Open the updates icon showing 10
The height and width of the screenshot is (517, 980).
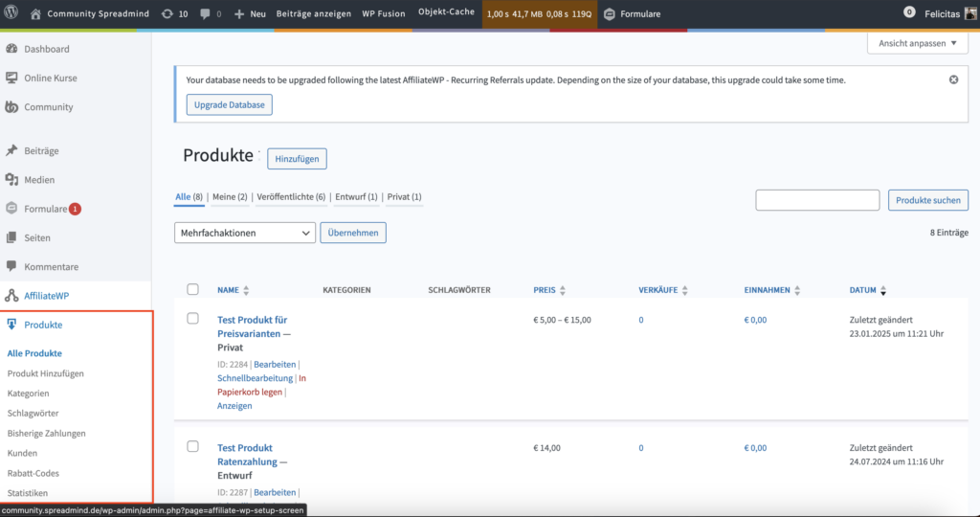point(167,14)
